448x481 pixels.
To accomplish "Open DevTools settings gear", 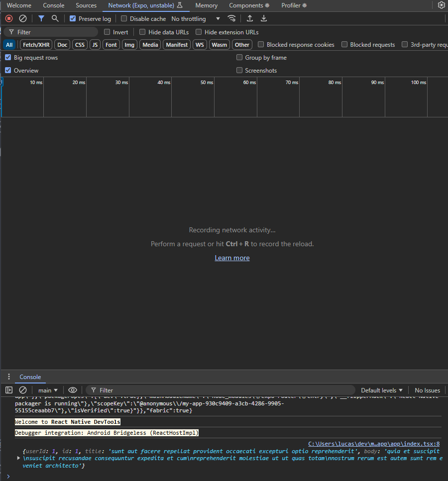I will pyautogui.click(x=441, y=5).
